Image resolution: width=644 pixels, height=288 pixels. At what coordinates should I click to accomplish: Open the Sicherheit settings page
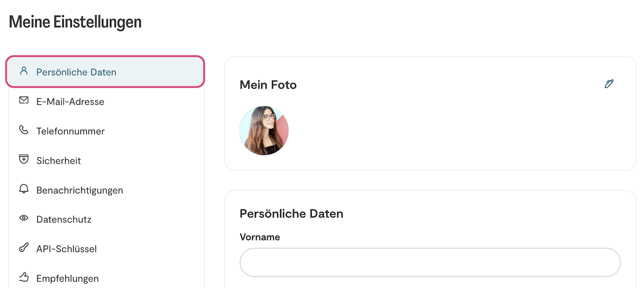pyautogui.click(x=59, y=161)
